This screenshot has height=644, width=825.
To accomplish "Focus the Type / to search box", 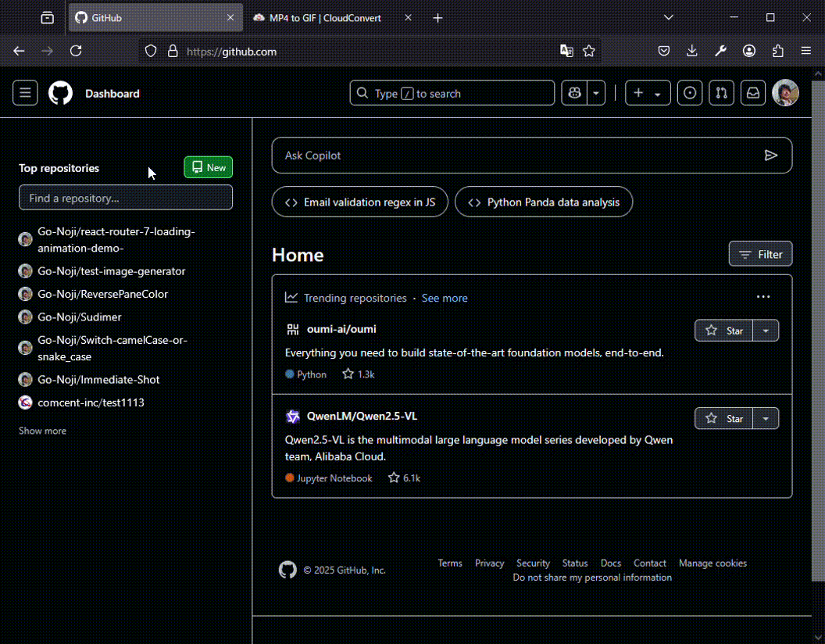I will click(452, 93).
